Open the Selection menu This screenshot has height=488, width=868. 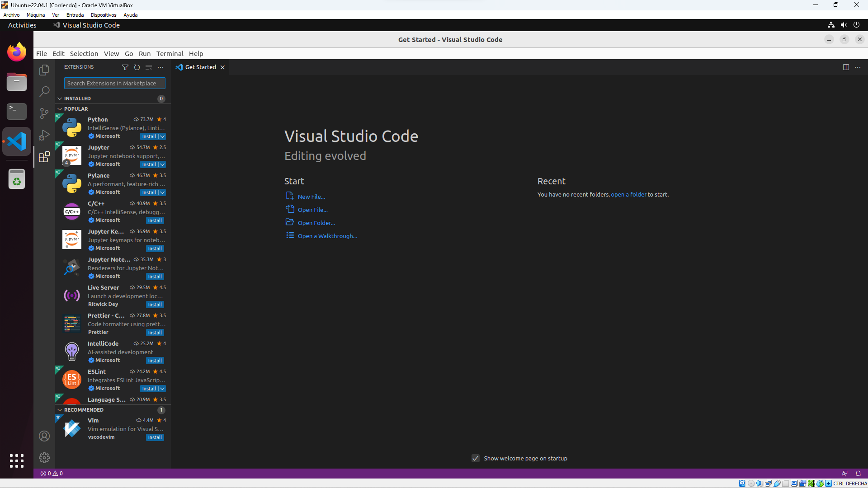pos(84,54)
